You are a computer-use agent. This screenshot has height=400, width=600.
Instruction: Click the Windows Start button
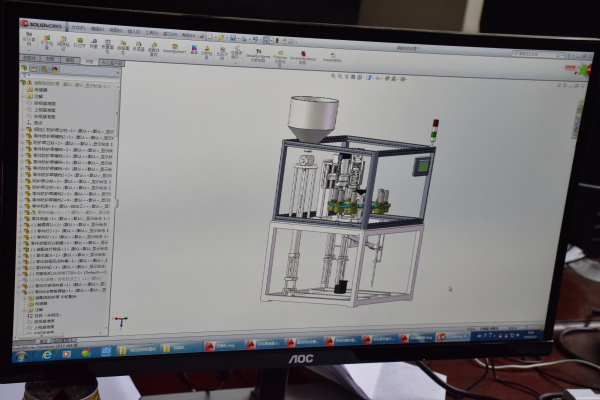[x=22, y=354]
